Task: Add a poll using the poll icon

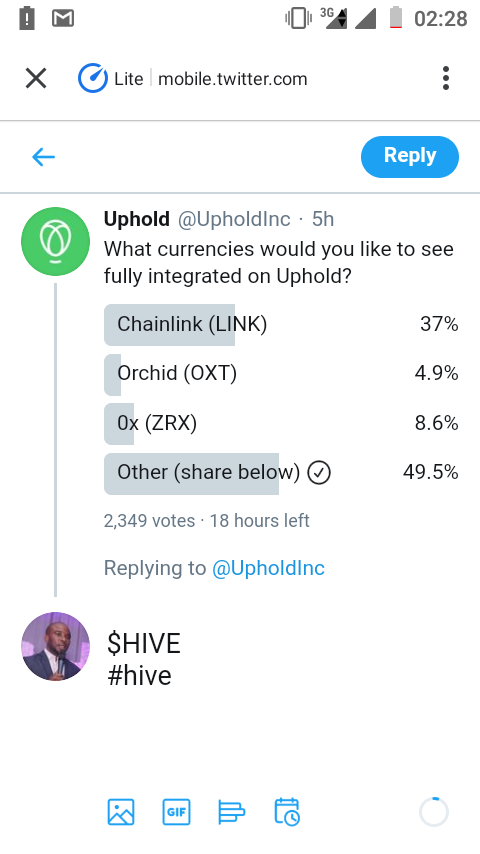Action: tap(232, 812)
